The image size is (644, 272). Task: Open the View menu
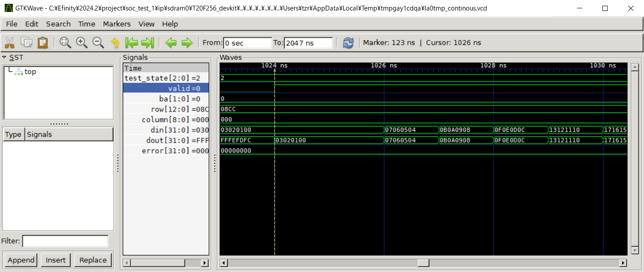coord(147,24)
